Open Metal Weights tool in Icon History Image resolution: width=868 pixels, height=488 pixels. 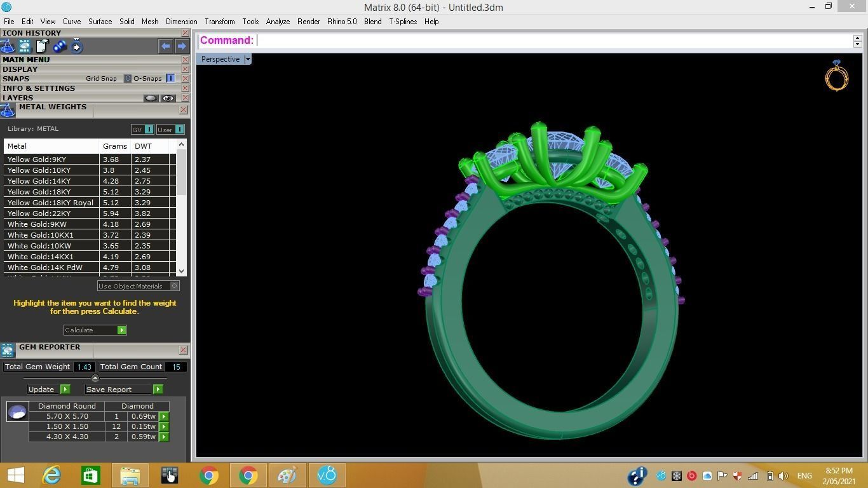point(8,46)
